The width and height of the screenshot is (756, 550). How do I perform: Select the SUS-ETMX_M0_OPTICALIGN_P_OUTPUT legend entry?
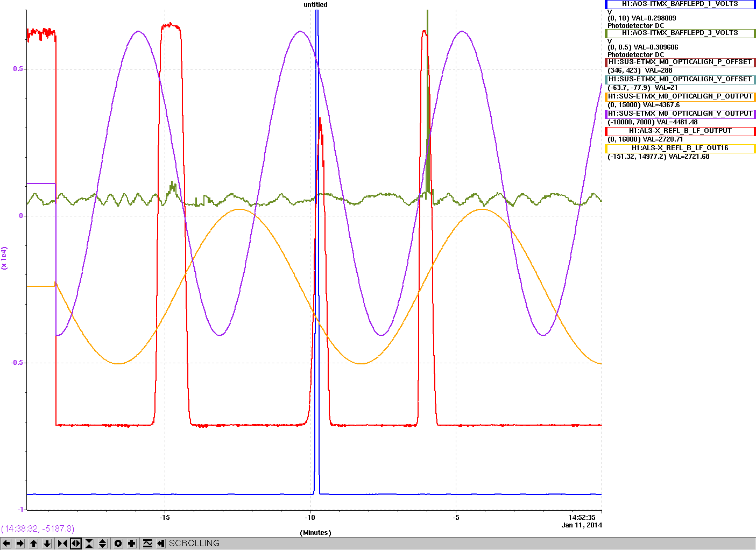[x=680, y=96]
